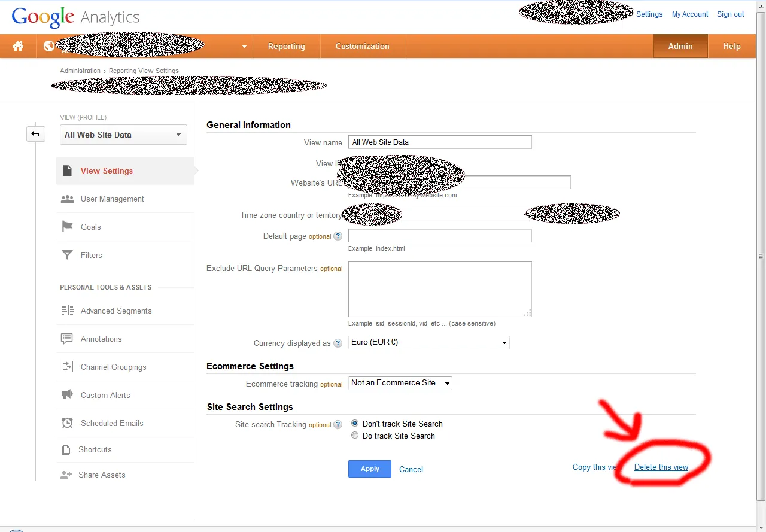Viewport: 766px width, 532px height.
Task: Open the Ecommerce tracking dropdown
Action: (400, 383)
